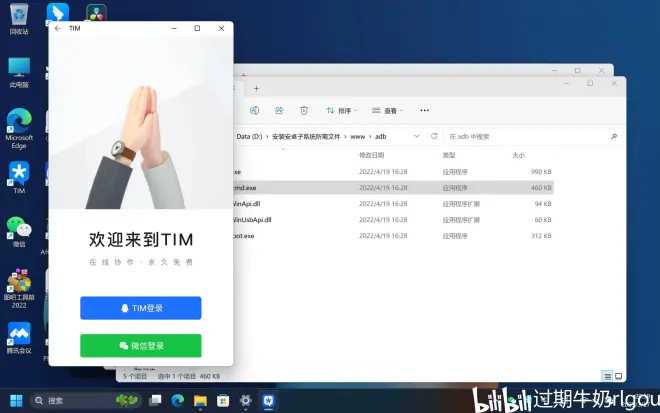Sort by the 大小 column header
This screenshot has width=660, height=413.
point(519,155)
